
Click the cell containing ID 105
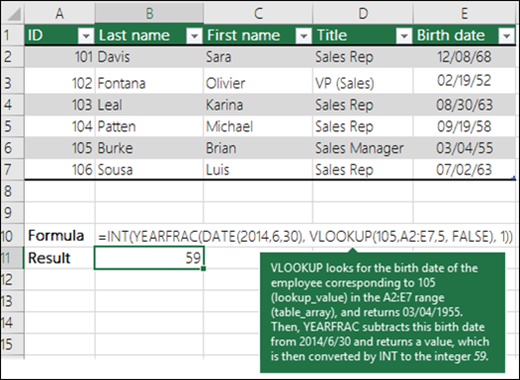[60, 148]
